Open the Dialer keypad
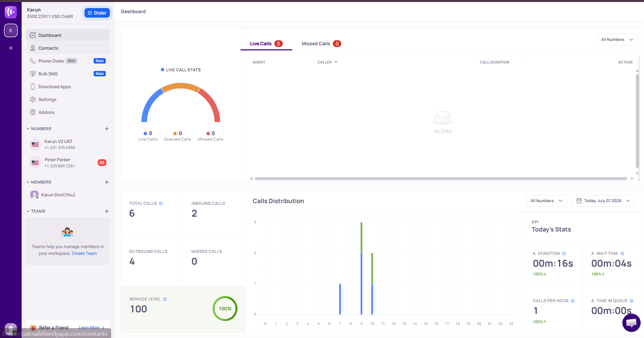644x338 pixels. (x=97, y=13)
